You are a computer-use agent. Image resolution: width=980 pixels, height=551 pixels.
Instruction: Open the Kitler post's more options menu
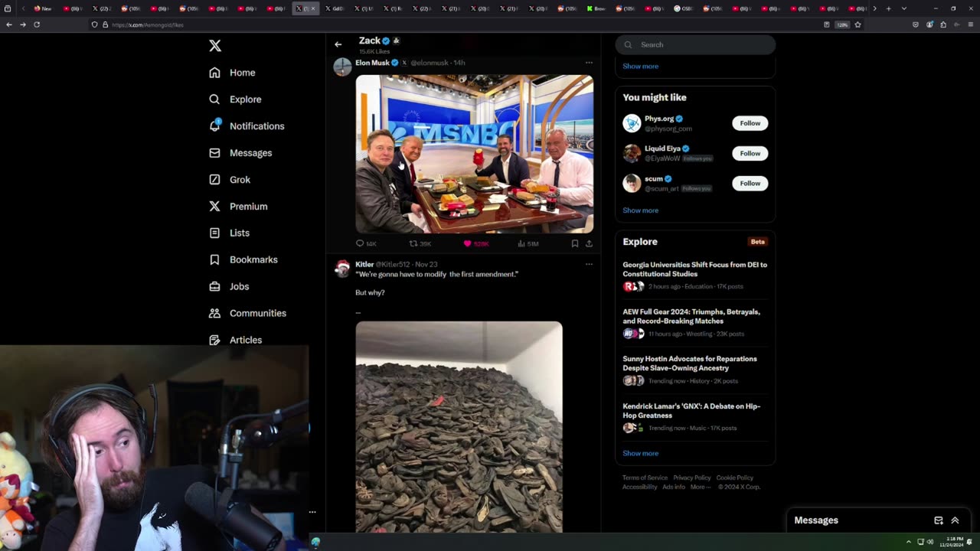pyautogui.click(x=589, y=264)
